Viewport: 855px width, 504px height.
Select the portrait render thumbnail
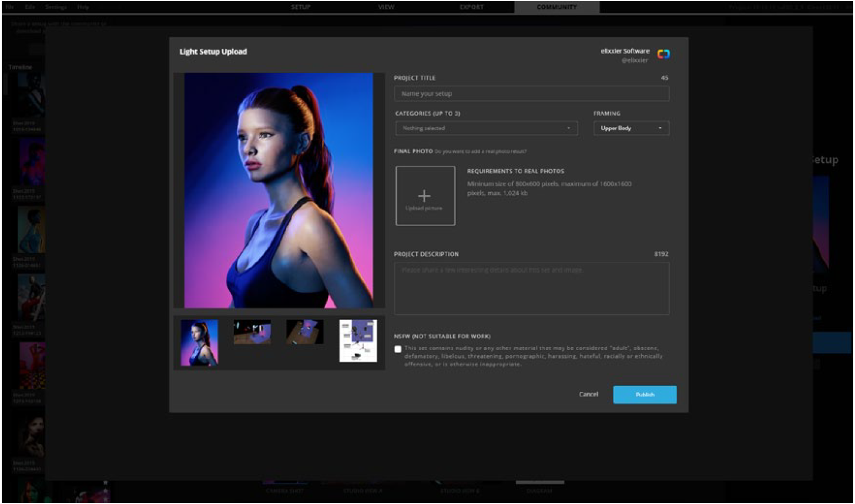pyautogui.click(x=199, y=342)
